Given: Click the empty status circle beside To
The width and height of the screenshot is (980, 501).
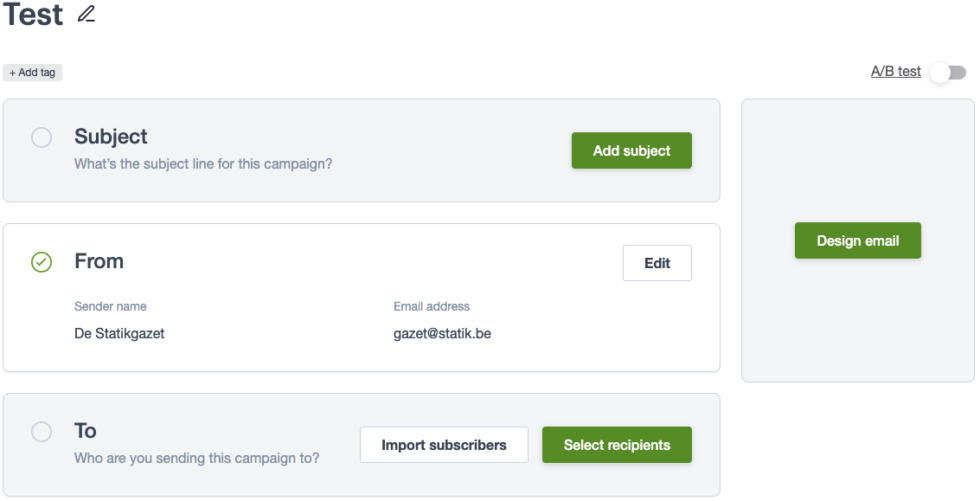Looking at the screenshot, I should (x=41, y=431).
